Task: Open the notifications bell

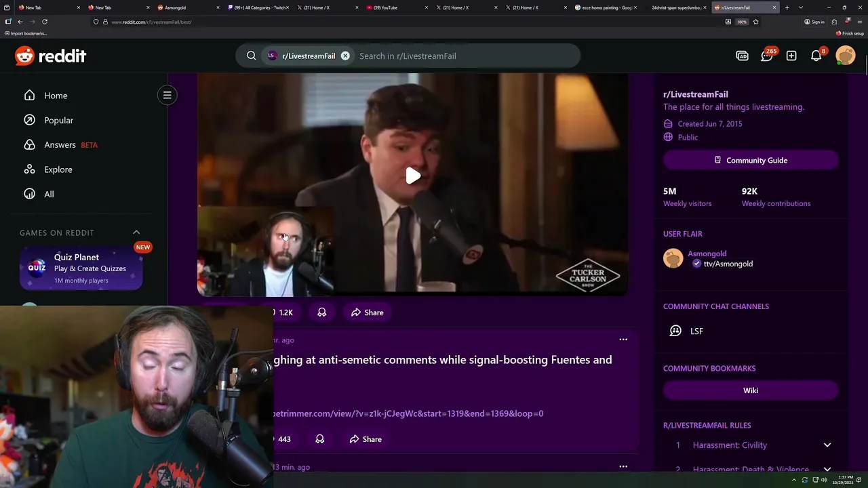Action: pyautogui.click(x=816, y=56)
